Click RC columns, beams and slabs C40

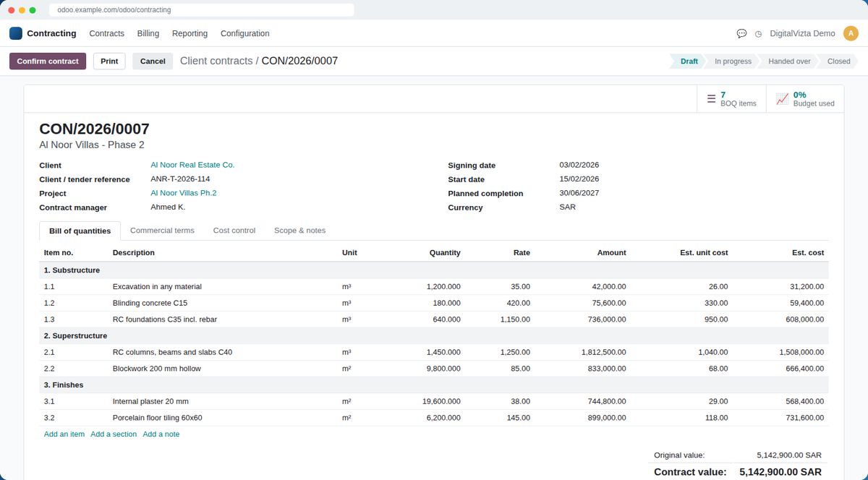point(172,353)
